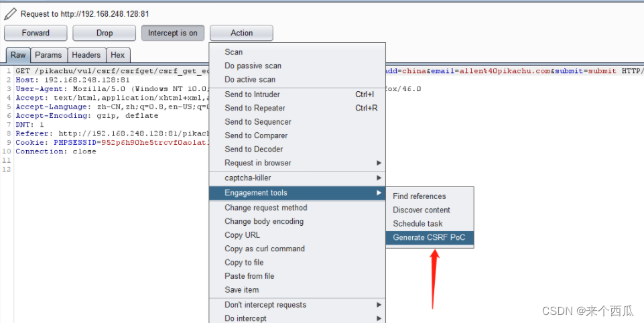Click the DNT: 1 header line

click(29, 125)
